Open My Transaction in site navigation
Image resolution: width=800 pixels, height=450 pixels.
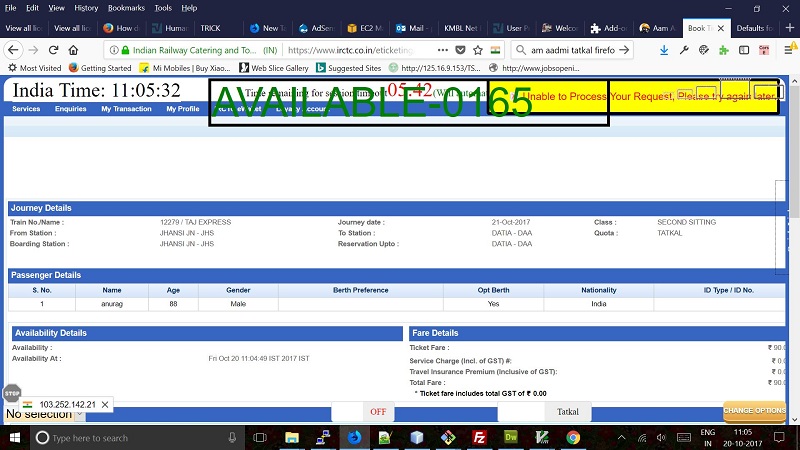coord(126,108)
